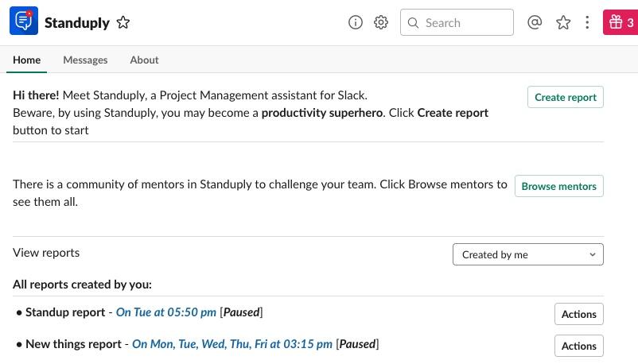Image resolution: width=638 pixels, height=364 pixels.
Task: Click the Create report button
Action: (x=565, y=97)
